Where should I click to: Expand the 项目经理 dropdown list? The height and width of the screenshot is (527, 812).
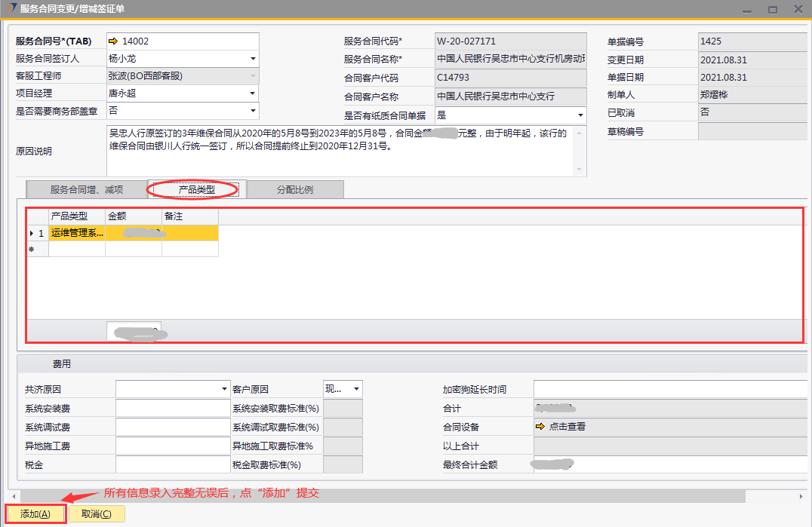point(253,93)
